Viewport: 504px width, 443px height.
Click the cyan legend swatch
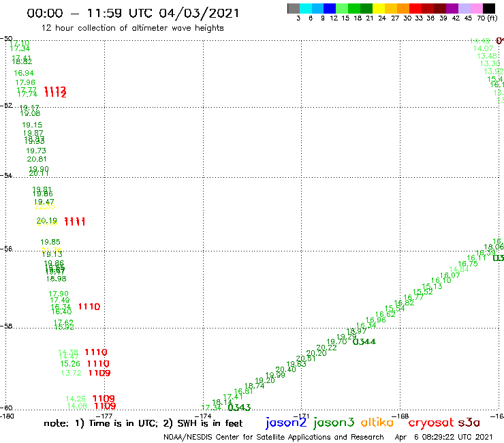[x=306, y=8]
